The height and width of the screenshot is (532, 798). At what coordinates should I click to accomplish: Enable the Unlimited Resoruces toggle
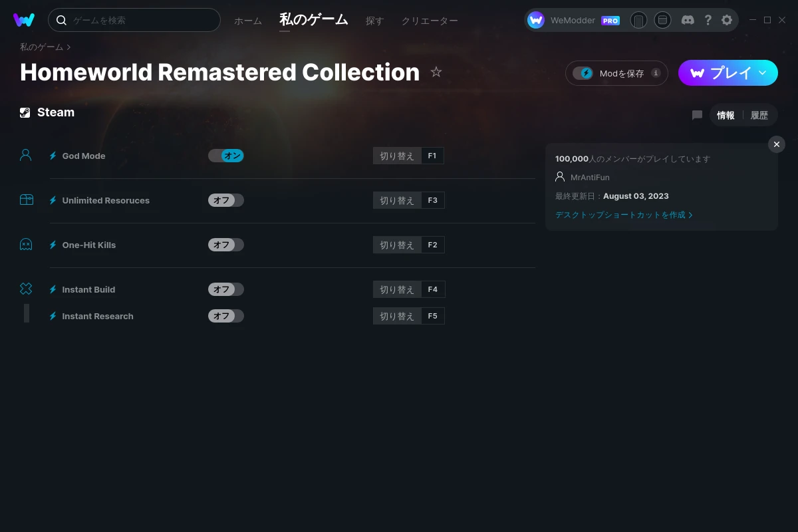226,200
